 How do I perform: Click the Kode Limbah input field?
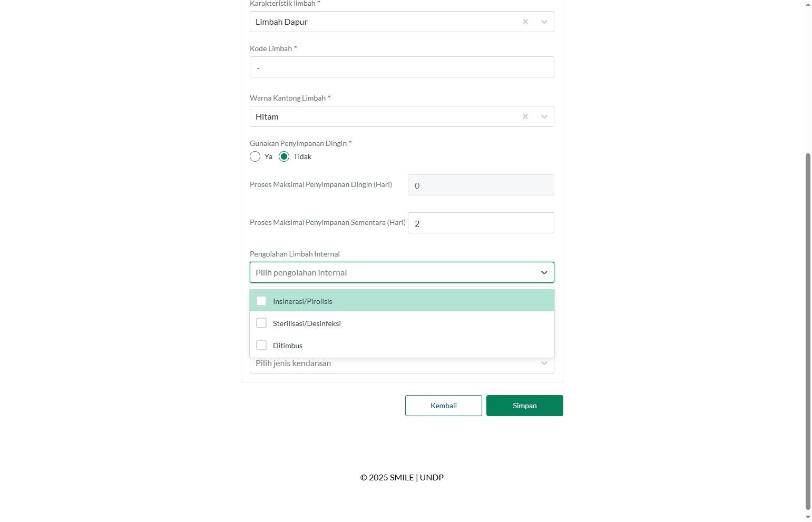pyautogui.click(x=402, y=67)
